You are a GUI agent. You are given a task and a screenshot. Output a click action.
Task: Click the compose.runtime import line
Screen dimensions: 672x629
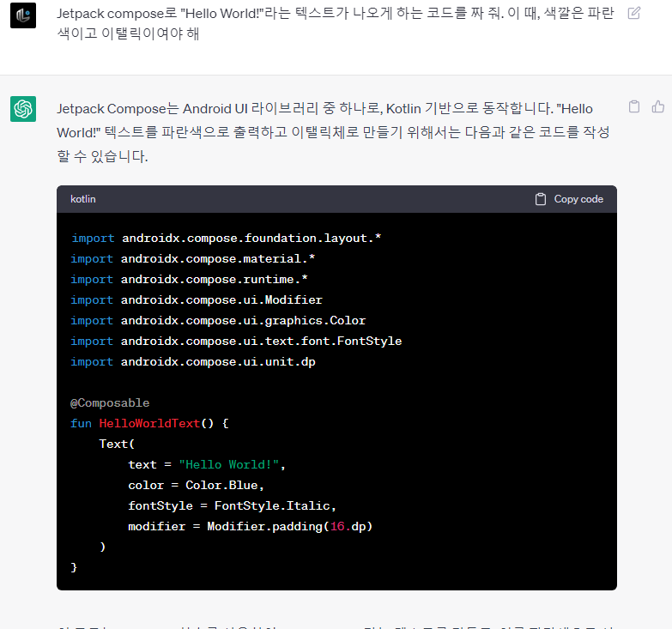(x=190, y=280)
